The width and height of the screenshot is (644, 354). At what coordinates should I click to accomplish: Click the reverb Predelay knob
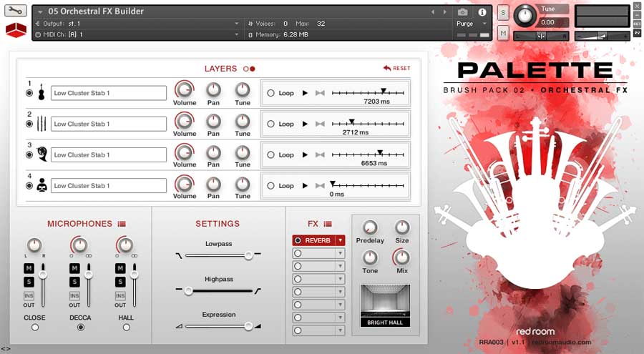tap(370, 227)
